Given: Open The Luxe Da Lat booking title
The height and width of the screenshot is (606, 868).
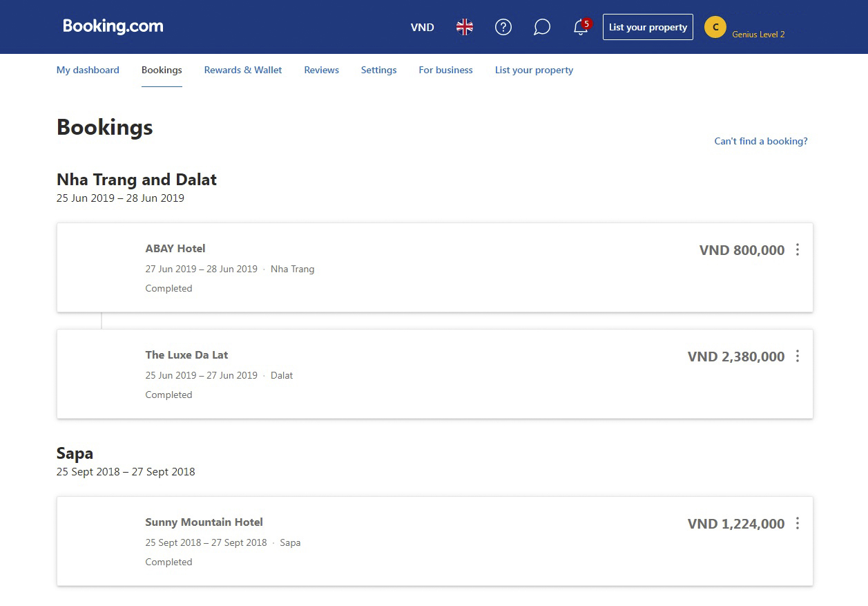Looking at the screenshot, I should coord(186,354).
